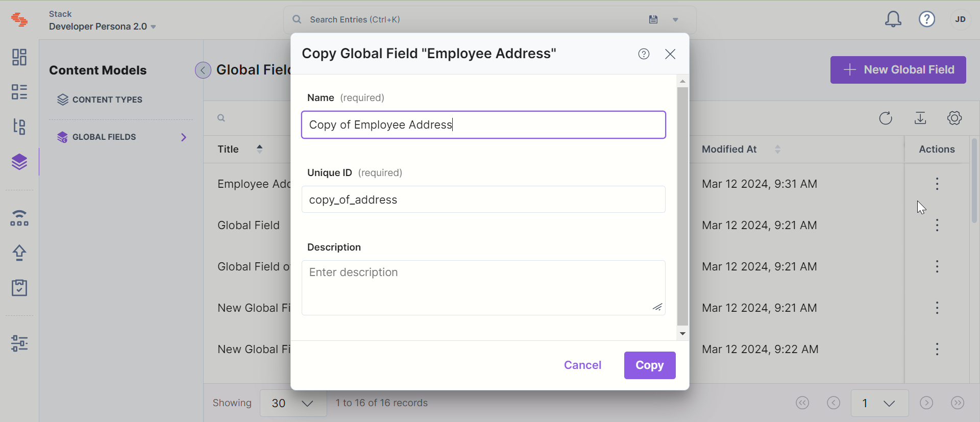Screen dimensions: 980x422
Task: Refresh the global fields list
Action: tap(886, 118)
